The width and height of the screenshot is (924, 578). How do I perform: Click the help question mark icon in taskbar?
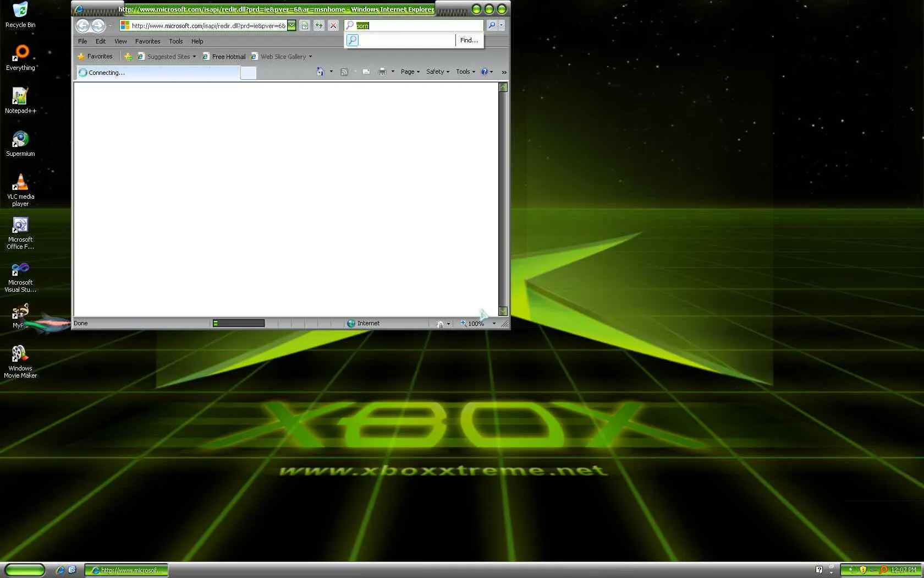point(819,570)
